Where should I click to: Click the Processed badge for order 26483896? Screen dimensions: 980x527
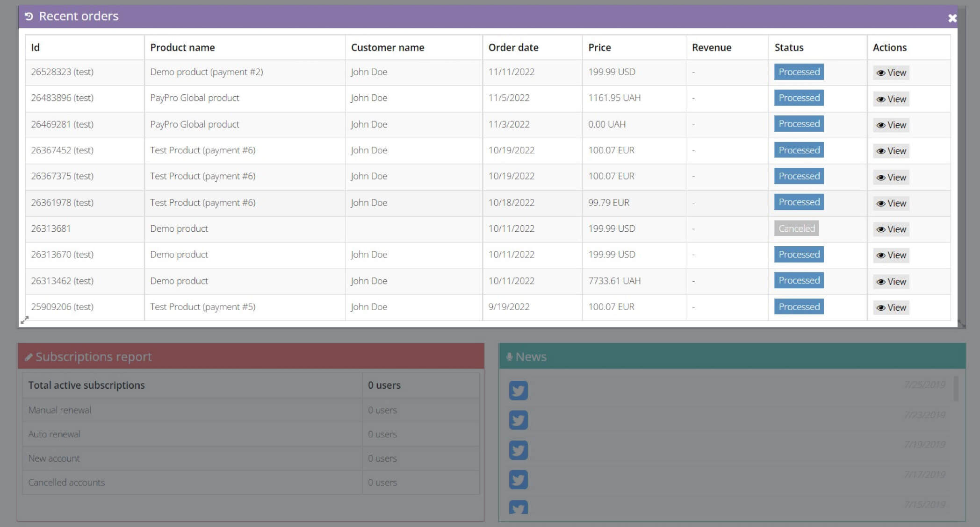click(799, 98)
